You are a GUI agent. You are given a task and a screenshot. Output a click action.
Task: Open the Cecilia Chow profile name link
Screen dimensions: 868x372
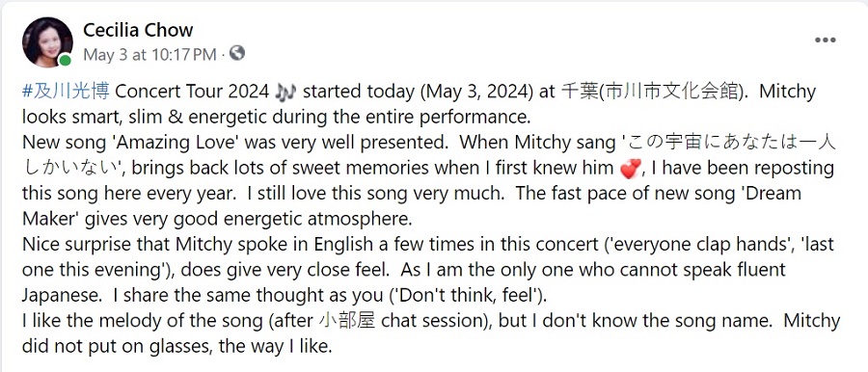(x=138, y=29)
